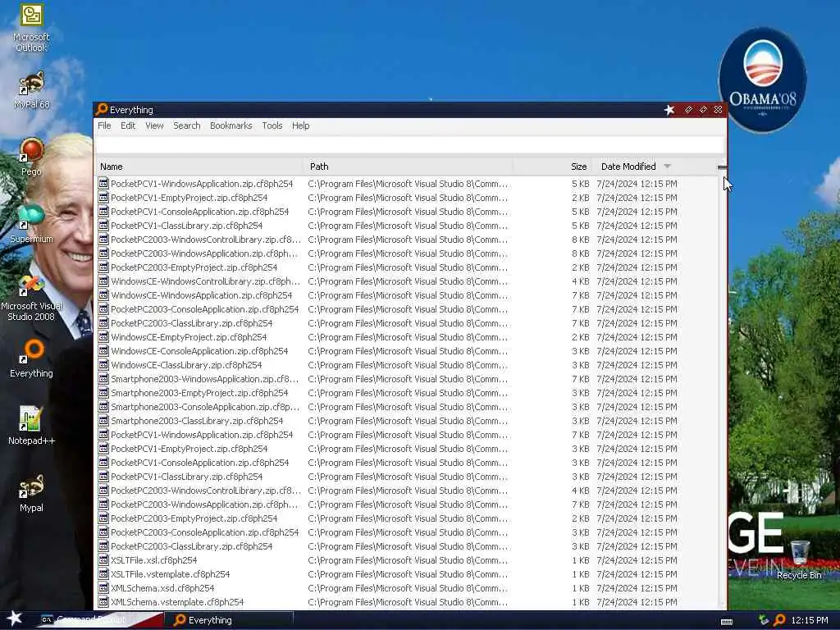
Task: Select Smartphone2003-ConsoleApplication.zip result row
Action: [388, 407]
